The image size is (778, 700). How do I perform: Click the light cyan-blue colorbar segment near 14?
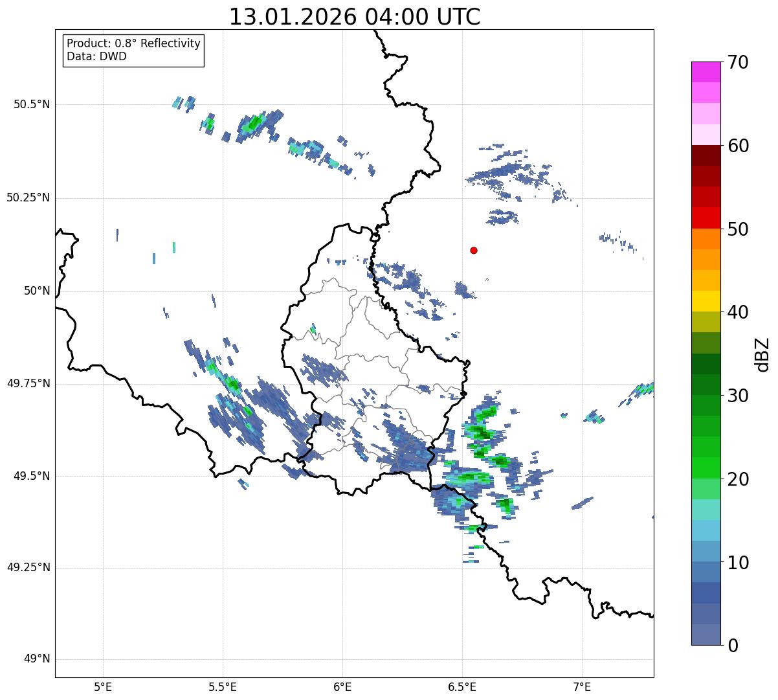click(x=706, y=530)
